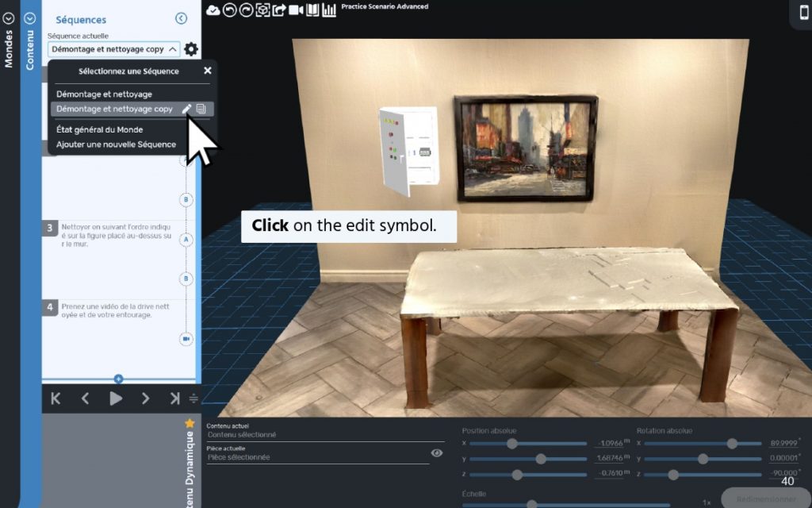Choose État général du Monde
Image resolution: width=812 pixels, height=508 pixels.
99,129
